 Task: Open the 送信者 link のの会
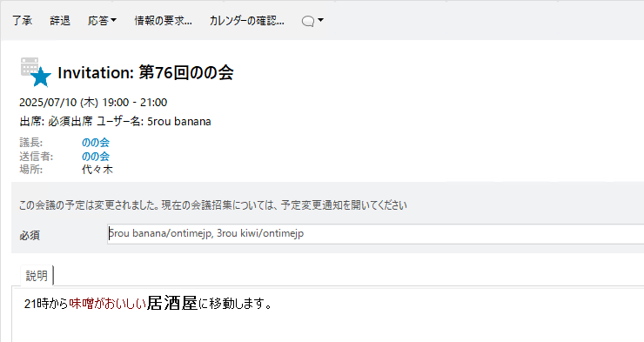pos(95,157)
